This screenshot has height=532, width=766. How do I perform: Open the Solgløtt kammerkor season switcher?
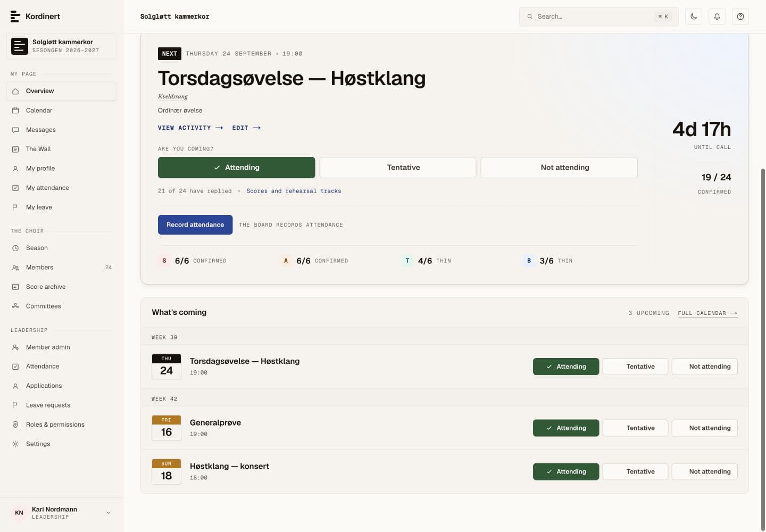(61, 46)
